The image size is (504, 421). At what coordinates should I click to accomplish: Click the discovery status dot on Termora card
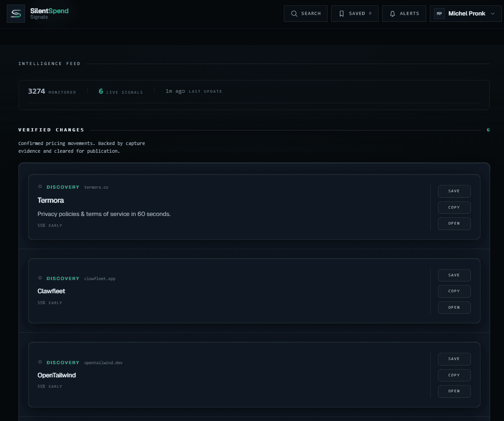(40, 186)
